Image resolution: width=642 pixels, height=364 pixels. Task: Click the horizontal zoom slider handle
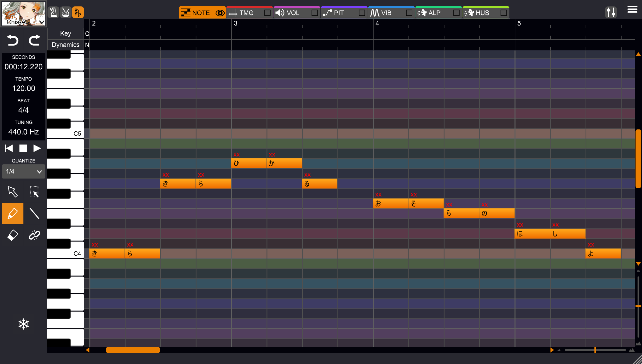click(595, 350)
